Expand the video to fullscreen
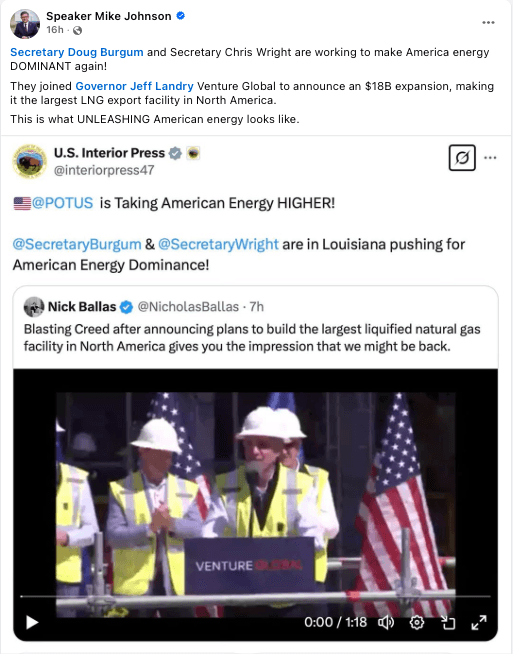513x654 pixels. [479, 622]
